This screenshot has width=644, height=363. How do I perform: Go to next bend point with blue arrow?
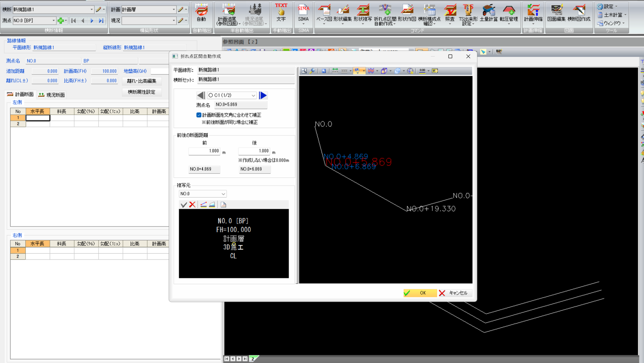click(263, 96)
